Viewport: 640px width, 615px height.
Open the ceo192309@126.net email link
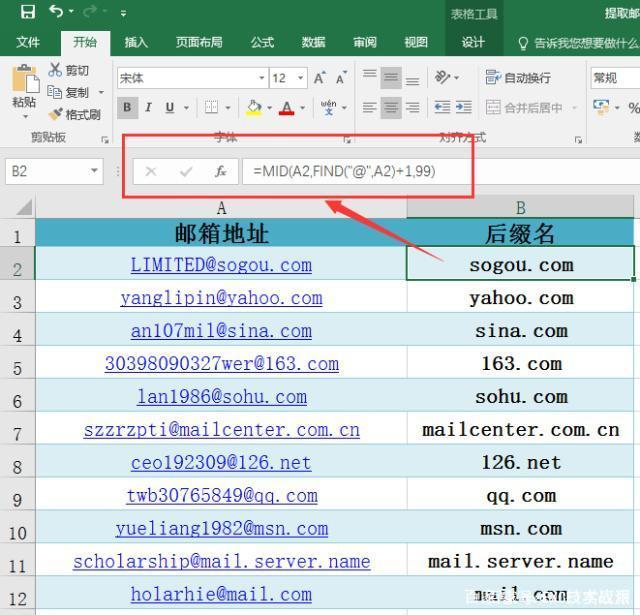coord(221,463)
